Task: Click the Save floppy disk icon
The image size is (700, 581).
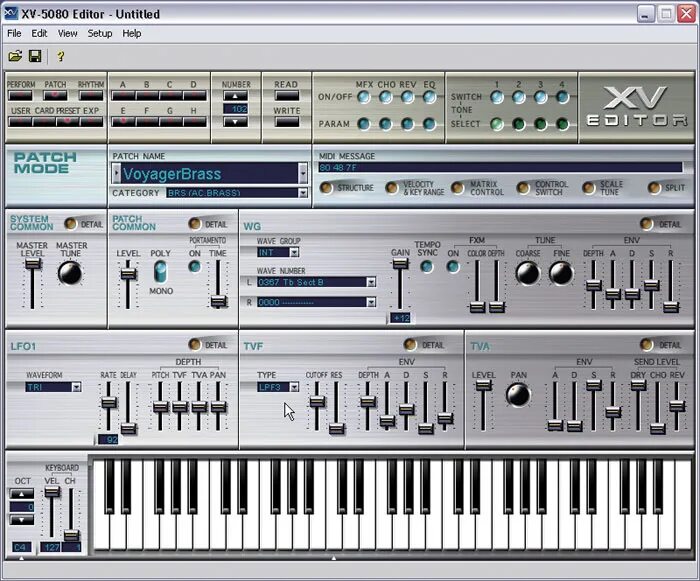Action: (x=35, y=56)
